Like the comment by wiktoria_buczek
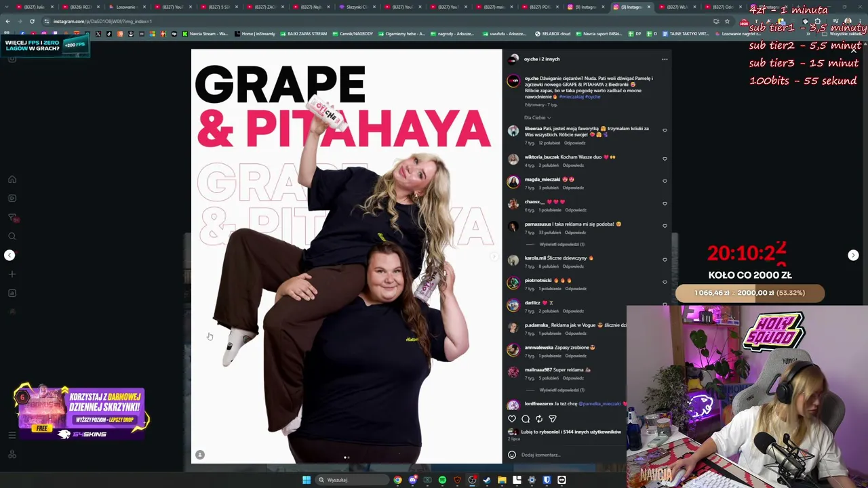The height and width of the screenshot is (488, 868). [665, 159]
